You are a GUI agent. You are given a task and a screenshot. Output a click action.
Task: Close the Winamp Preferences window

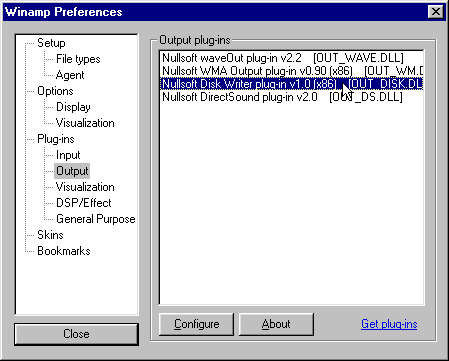tap(435, 12)
